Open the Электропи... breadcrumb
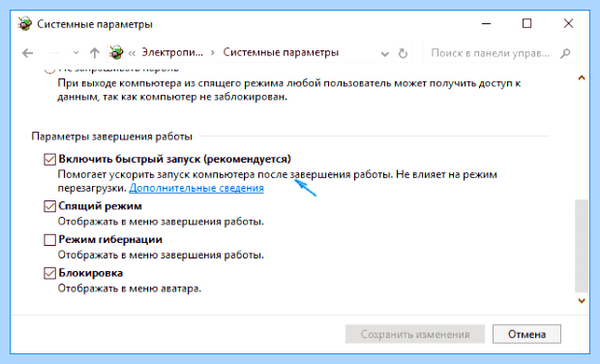The image size is (600, 364). 172,52
